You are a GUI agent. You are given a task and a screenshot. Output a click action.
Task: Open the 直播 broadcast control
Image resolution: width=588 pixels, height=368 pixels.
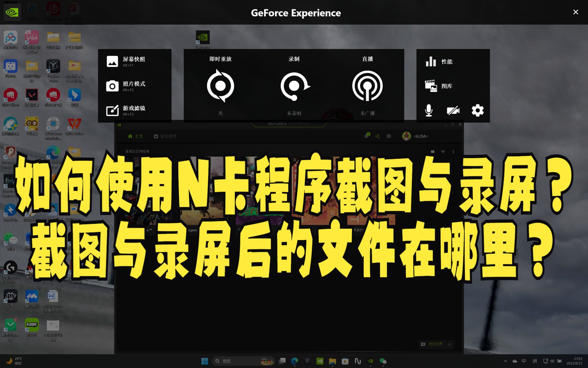pos(367,86)
